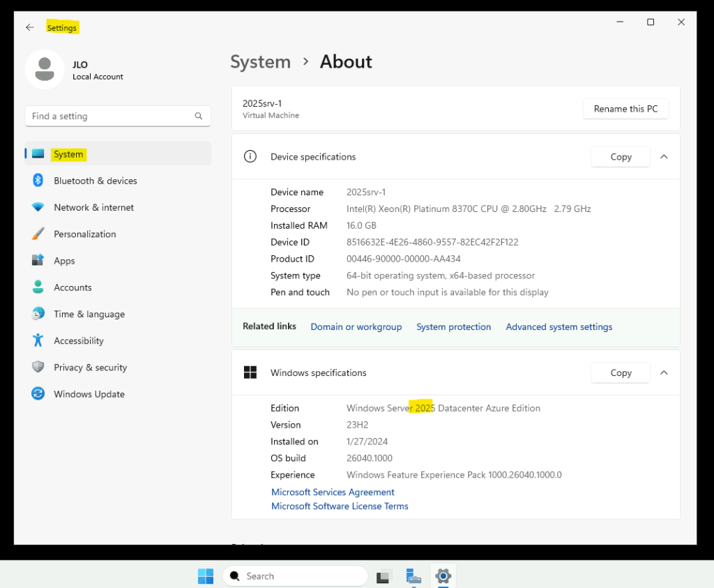
Task: Click the Experience value Windows Feature Experience Pack
Action: click(454, 474)
